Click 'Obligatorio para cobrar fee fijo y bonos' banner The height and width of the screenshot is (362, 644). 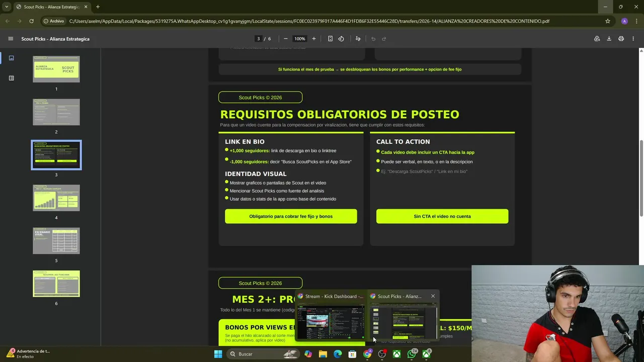(291, 216)
